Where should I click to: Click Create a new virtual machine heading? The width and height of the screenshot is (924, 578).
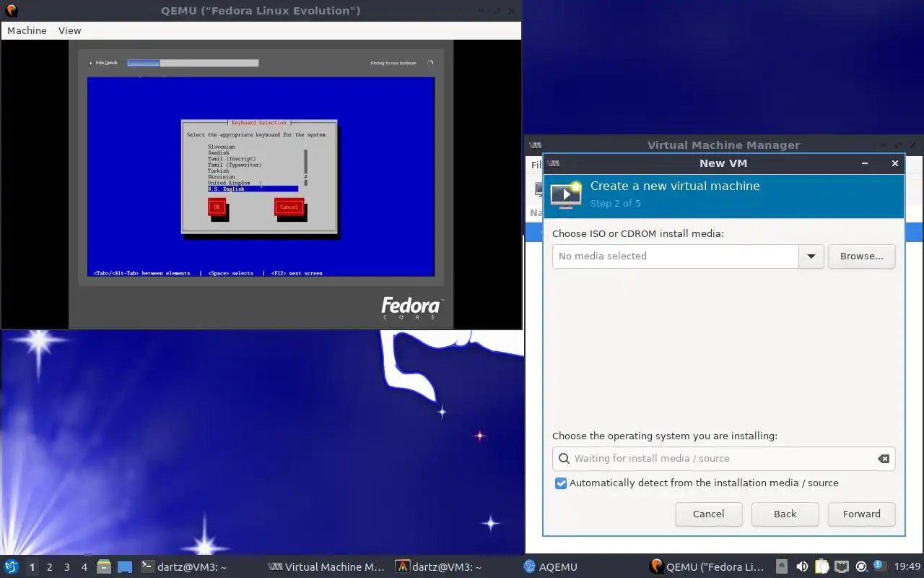pos(675,186)
